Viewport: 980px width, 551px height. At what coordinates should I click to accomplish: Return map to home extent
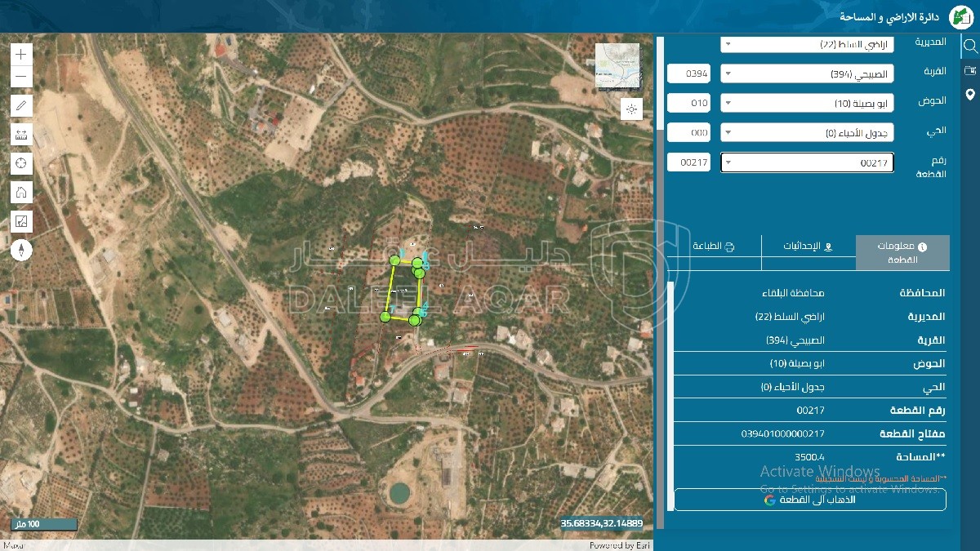click(x=21, y=193)
